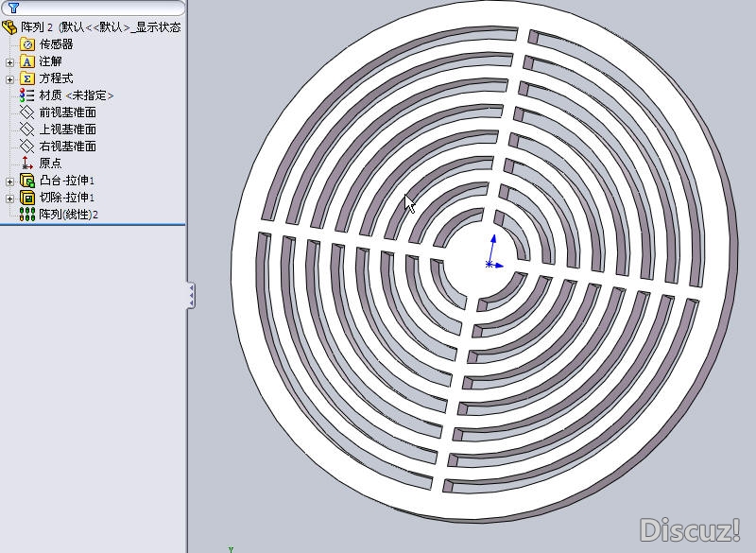Expand the 注解 tree node
The width and height of the screenshot is (756, 553).
9,62
